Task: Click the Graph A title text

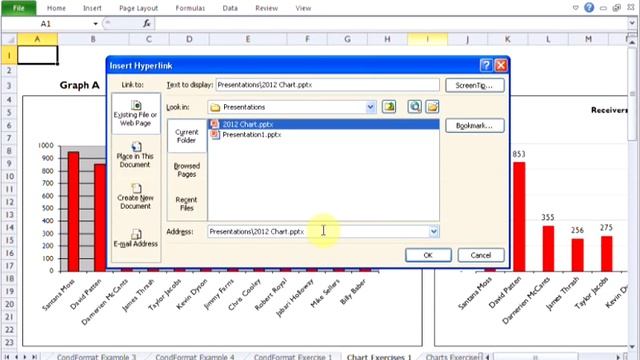Action: (80, 85)
